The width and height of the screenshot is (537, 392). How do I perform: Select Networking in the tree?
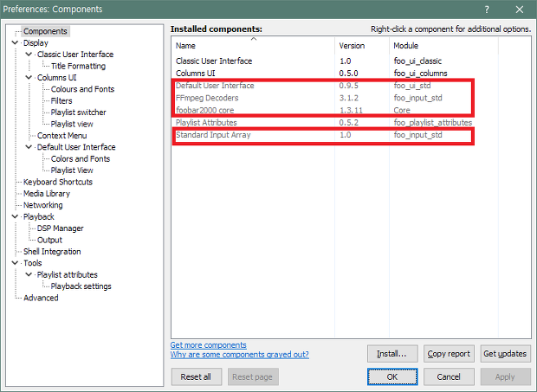42,205
